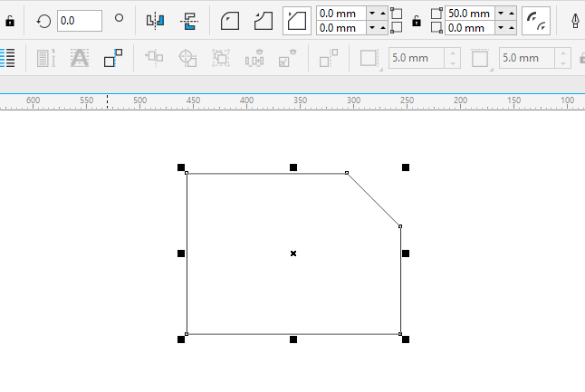Select the Scalloped corner type

[263, 20]
